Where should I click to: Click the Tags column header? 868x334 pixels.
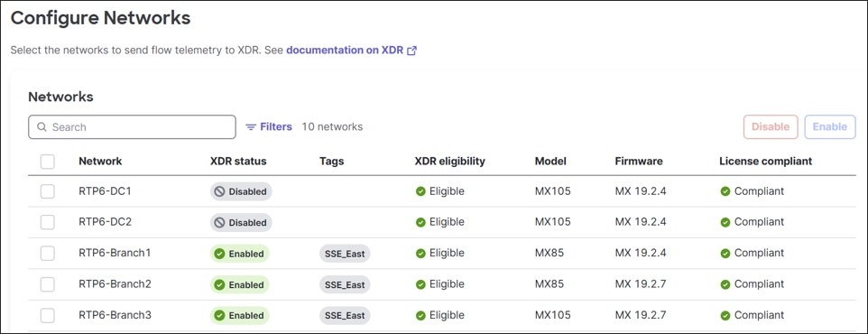(331, 162)
